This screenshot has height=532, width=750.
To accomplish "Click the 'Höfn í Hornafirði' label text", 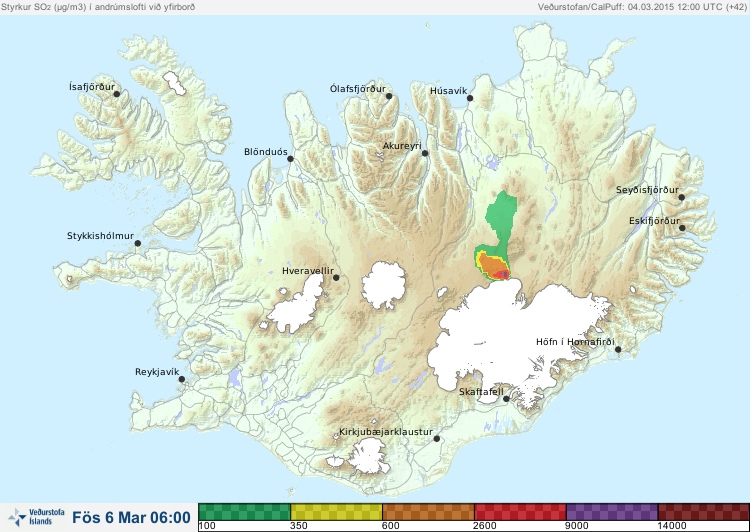I will (x=575, y=342).
